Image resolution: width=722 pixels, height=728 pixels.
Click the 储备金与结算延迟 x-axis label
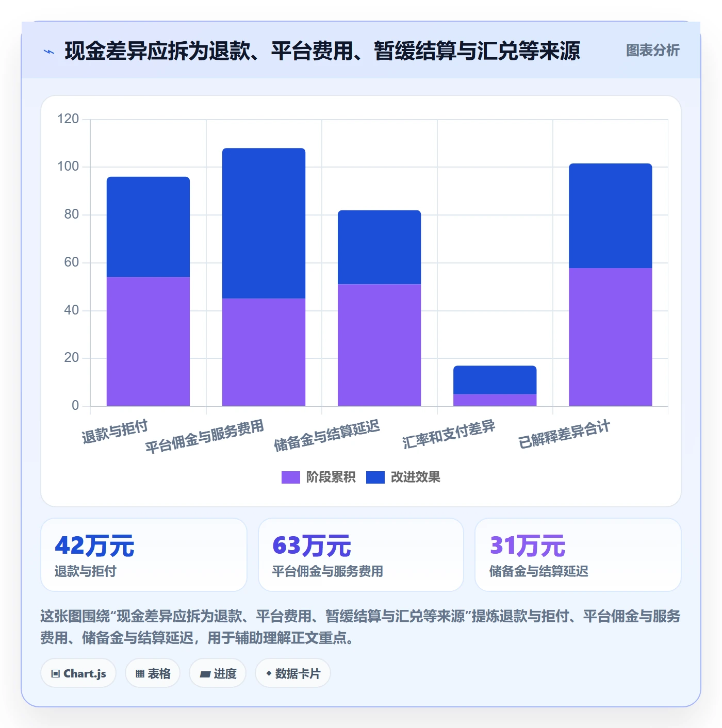pos(327,435)
